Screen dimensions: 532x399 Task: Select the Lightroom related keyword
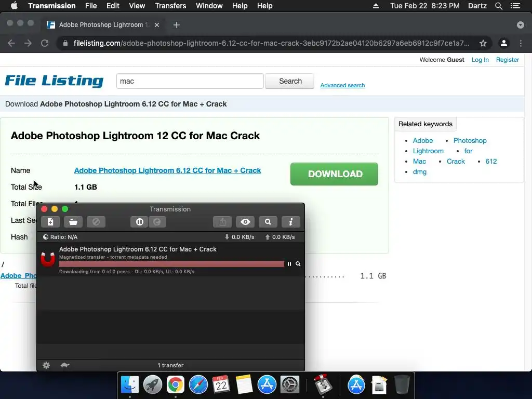[x=428, y=151]
